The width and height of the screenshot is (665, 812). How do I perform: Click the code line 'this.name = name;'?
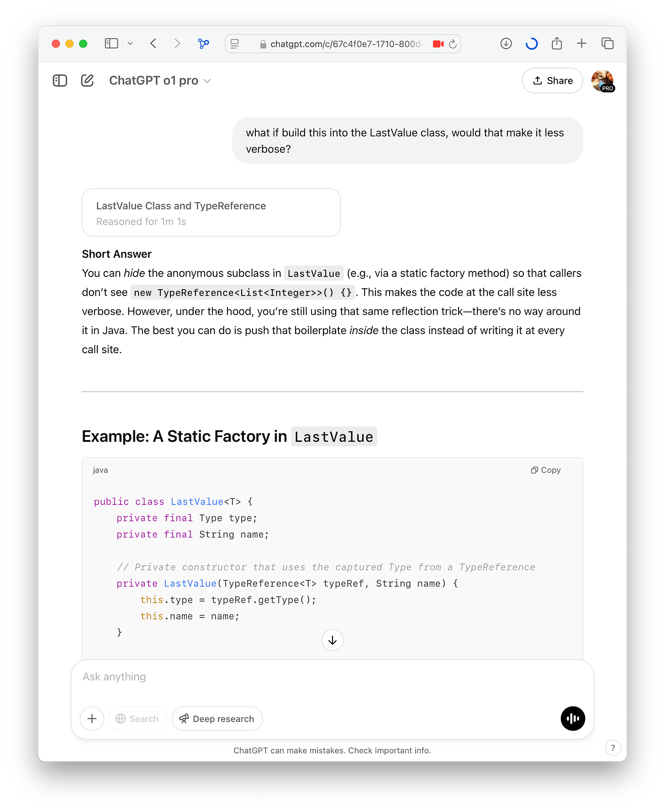click(x=190, y=616)
